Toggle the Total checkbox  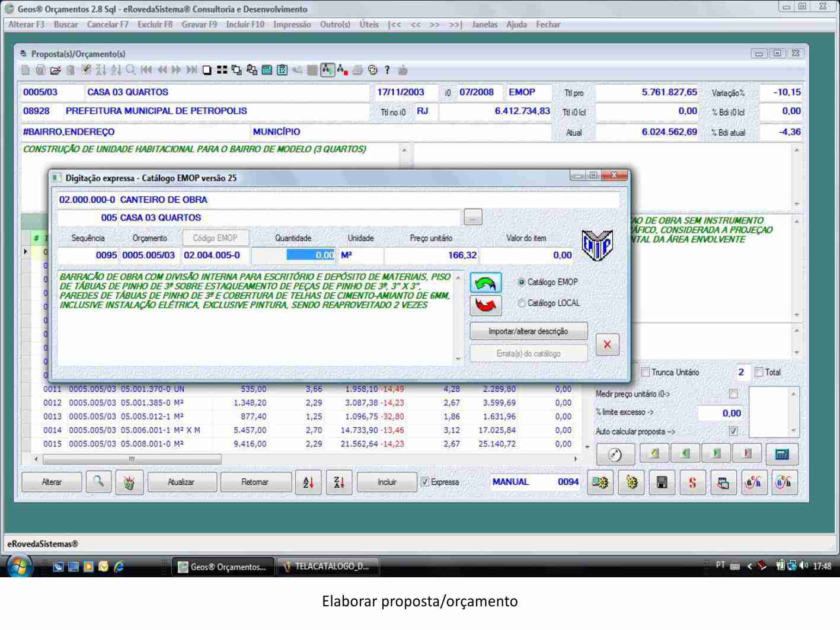click(759, 372)
